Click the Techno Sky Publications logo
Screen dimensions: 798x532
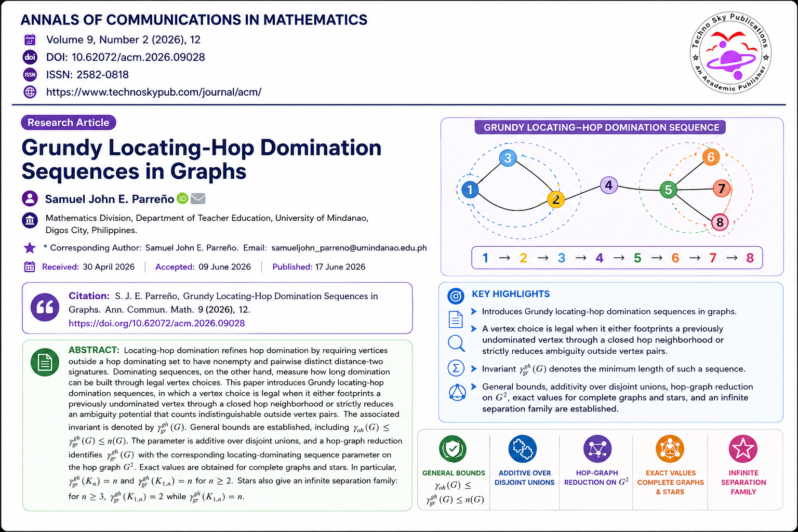(731, 52)
